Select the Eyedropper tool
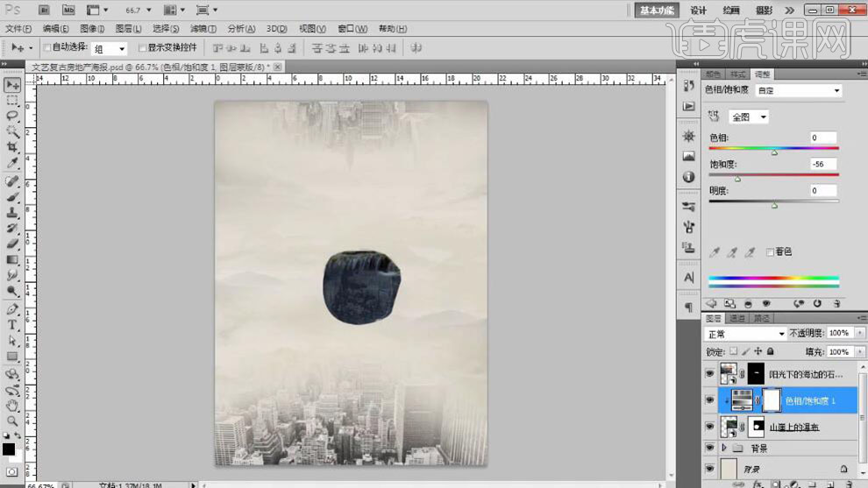 (12, 163)
